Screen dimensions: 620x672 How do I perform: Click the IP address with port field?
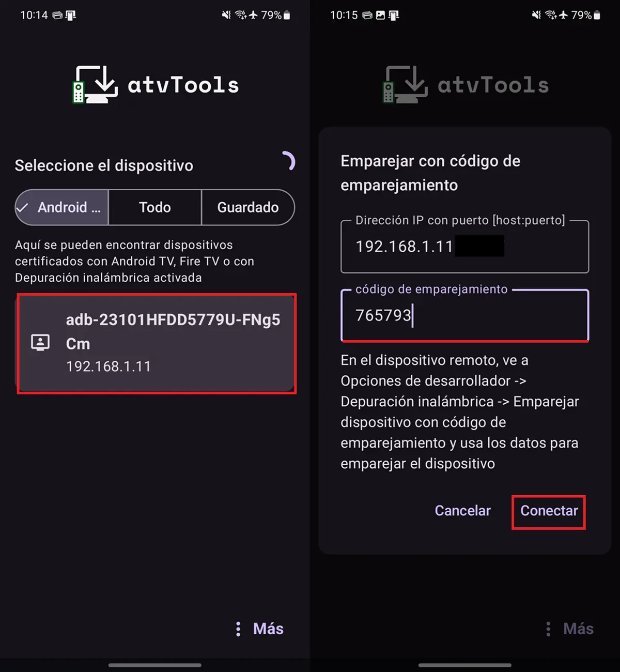coord(464,247)
